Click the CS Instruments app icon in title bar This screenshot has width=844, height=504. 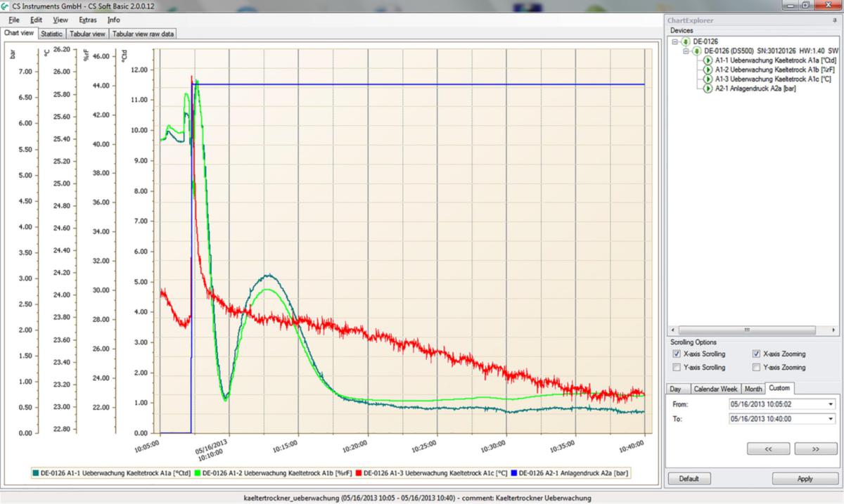[x=6, y=6]
